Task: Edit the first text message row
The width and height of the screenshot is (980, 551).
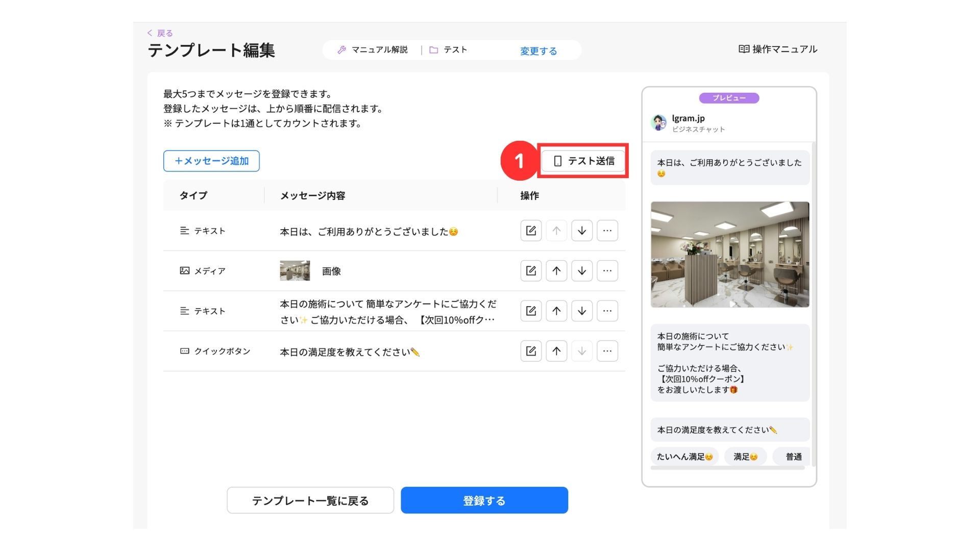Action: (531, 231)
